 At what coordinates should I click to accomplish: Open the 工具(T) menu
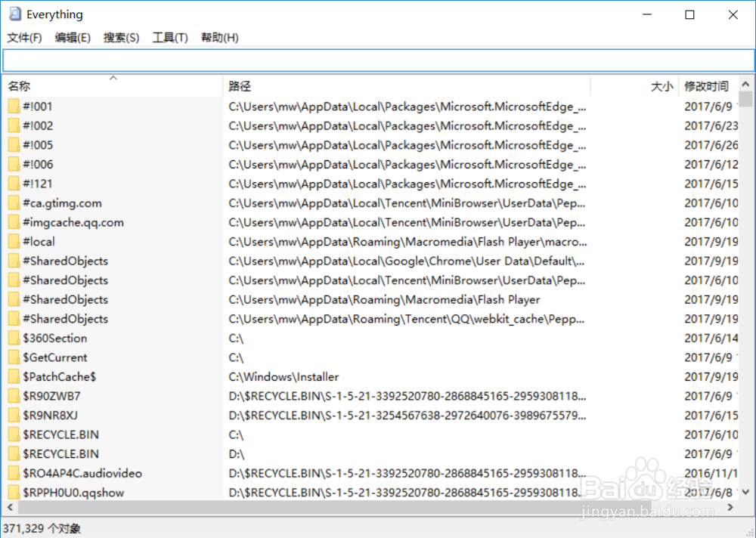click(x=169, y=38)
